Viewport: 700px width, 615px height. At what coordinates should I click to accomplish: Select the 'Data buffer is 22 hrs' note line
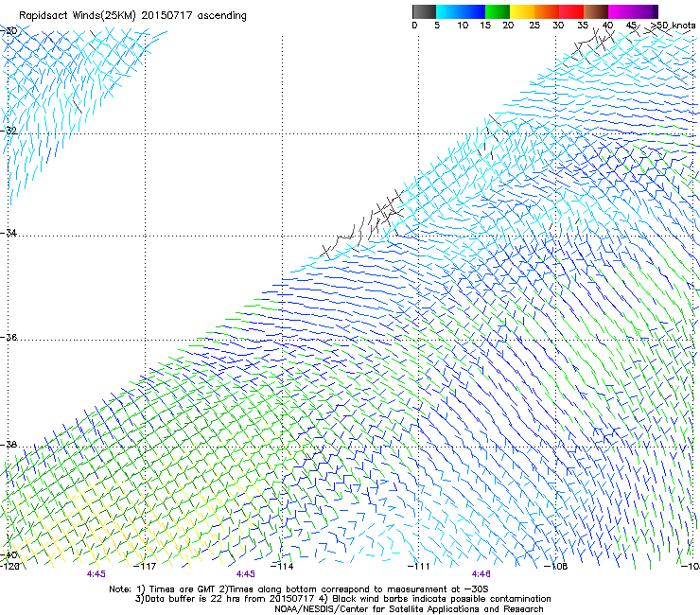click(x=342, y=599)
